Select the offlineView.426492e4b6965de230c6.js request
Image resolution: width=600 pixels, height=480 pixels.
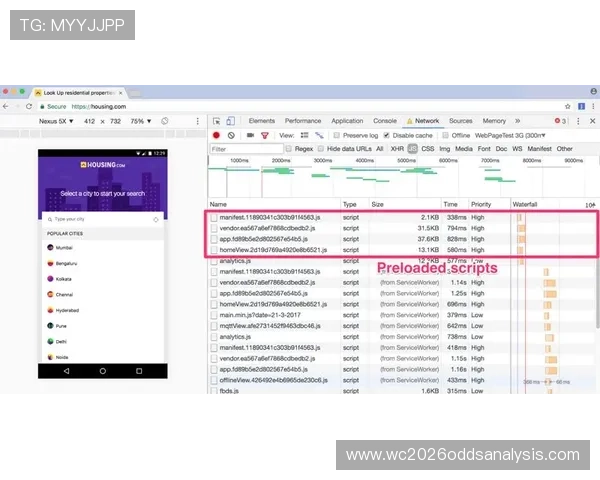(x=400, y=380)
